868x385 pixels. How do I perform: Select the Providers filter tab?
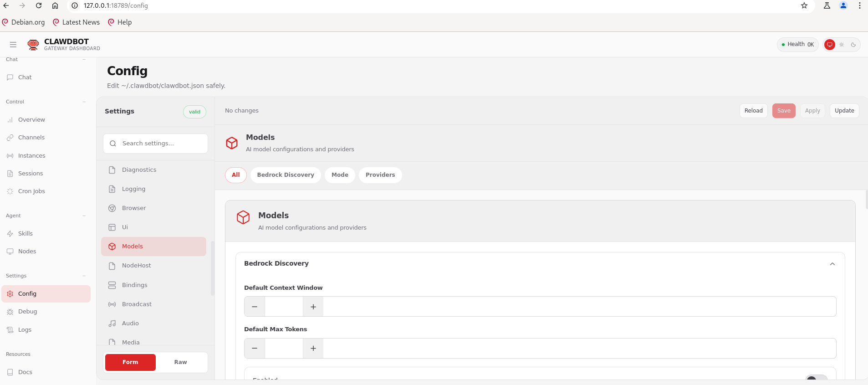(x=380, y=175)
